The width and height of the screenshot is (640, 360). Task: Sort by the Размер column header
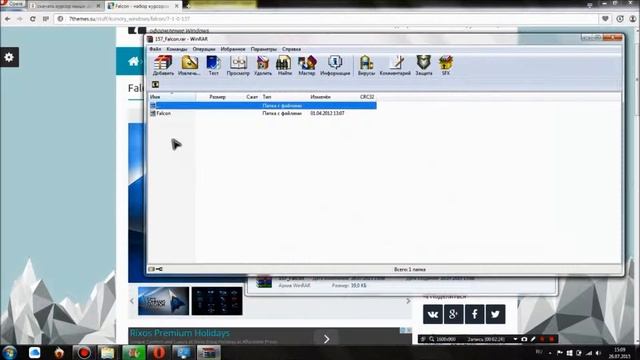[x=217, y=97]
